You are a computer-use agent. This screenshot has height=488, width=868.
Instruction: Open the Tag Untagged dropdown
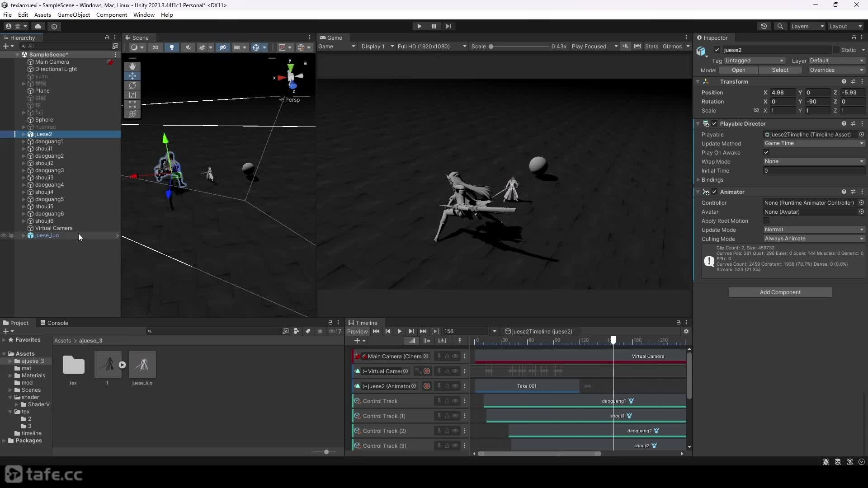point(755,61)
